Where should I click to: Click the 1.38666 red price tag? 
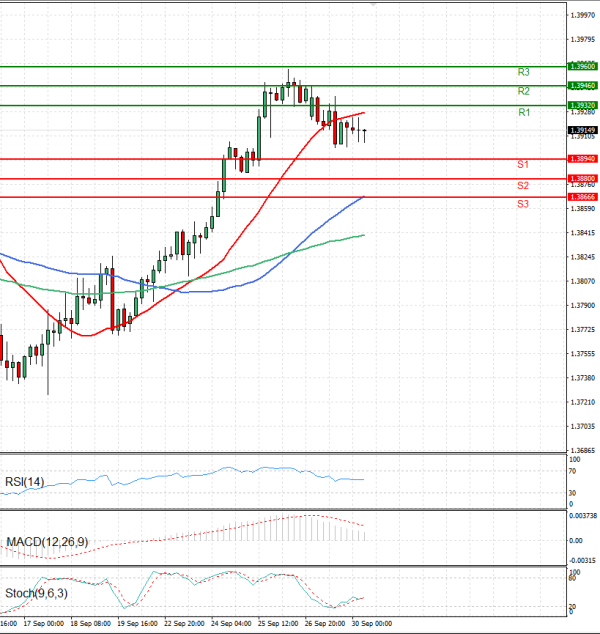[x=582, y=198]
